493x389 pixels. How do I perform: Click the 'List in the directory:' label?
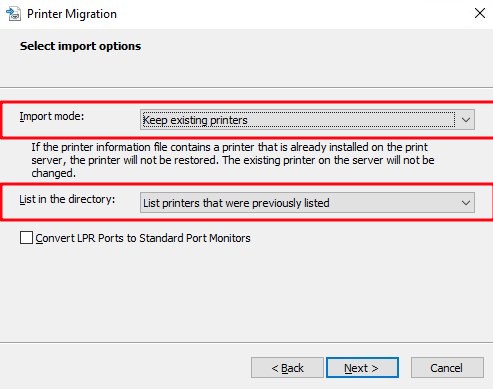pyautogui.click(x=67, y=199)
